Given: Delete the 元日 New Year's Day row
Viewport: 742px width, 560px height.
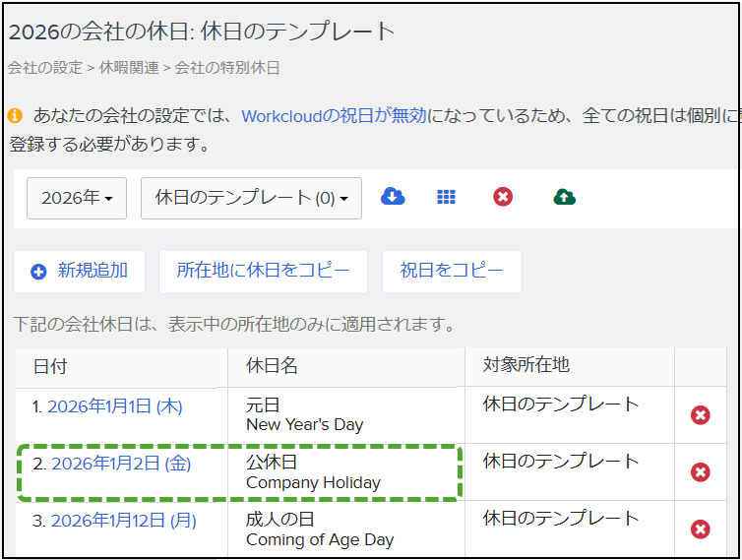Looking at the screenshot, I should pyautogui.click(x=701, y=415).
